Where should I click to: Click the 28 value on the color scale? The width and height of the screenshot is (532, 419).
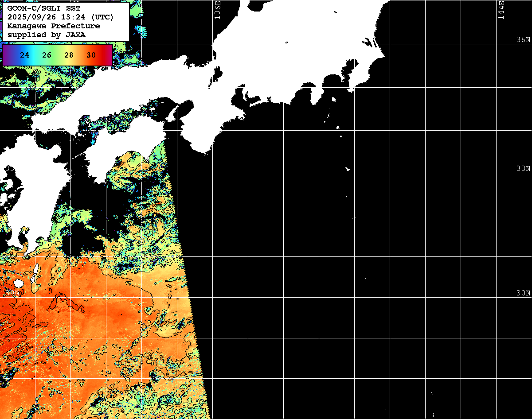point(69,55)
